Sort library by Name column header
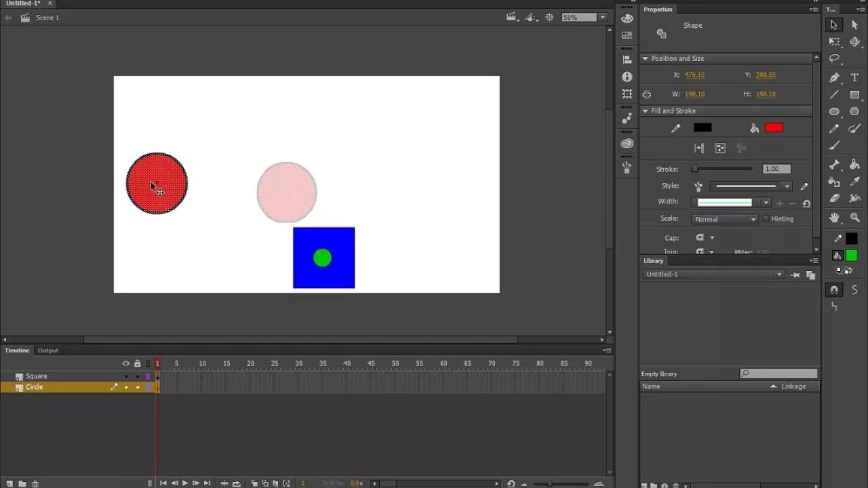The image size is (868, 488). 651,386
